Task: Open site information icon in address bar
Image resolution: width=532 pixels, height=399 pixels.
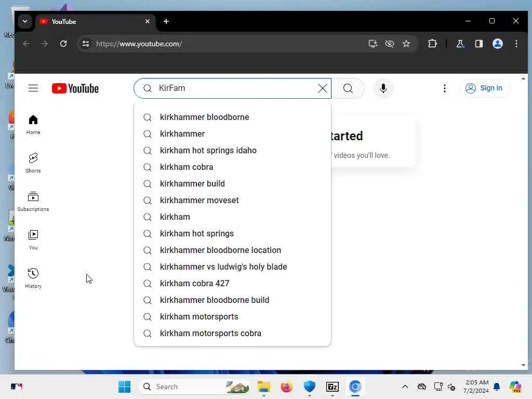Action: click(86, 44)
